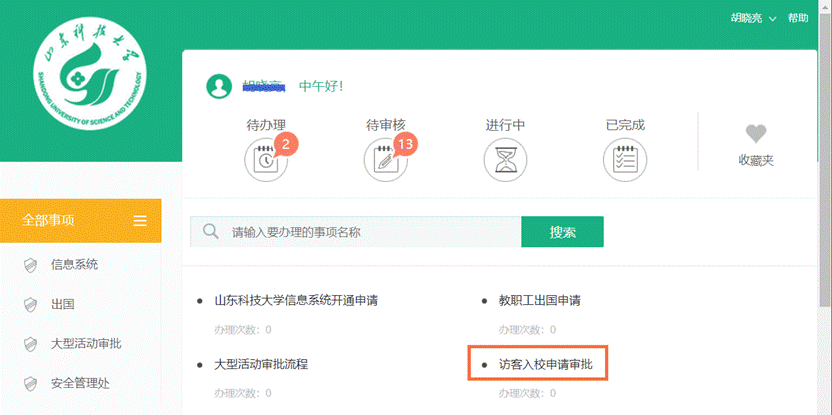Click the 待办理 calendar clock icon
Image resolution: width=832 pixels, height=415 pixels.
[265, 159]
